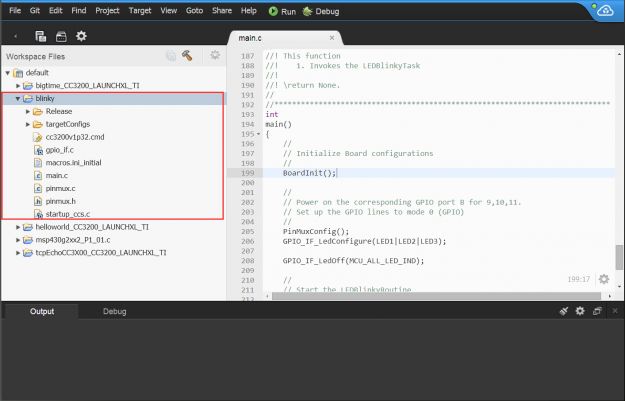Expand the tcpEchoCC3X00_CC3200_LAUNCHXL_TI project
This screenshot has width=625, height=401.
pos(18,253)
